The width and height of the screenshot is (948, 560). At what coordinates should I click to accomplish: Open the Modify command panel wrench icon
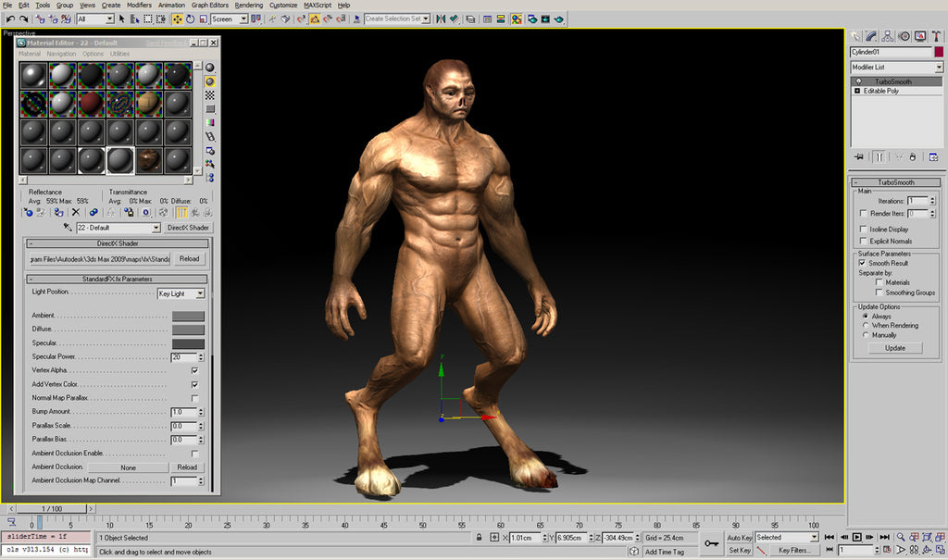click(x=871, y=35)
